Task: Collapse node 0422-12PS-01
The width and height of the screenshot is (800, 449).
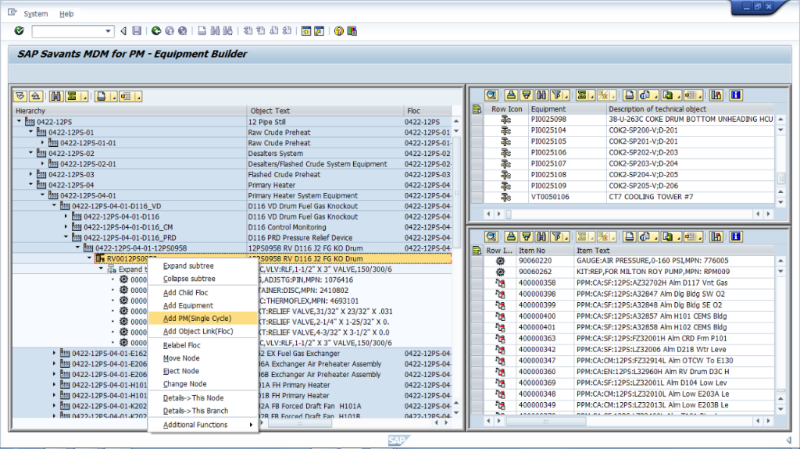Action: coord(31,132)
